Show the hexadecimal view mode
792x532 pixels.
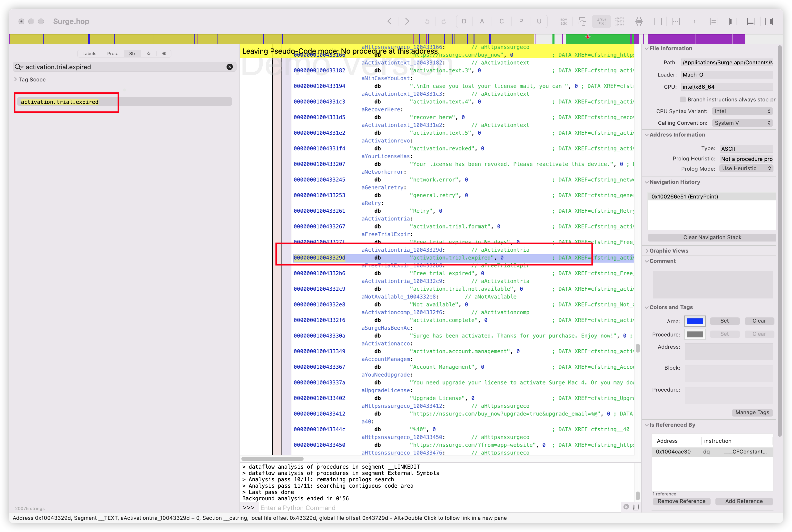point(619,21)
